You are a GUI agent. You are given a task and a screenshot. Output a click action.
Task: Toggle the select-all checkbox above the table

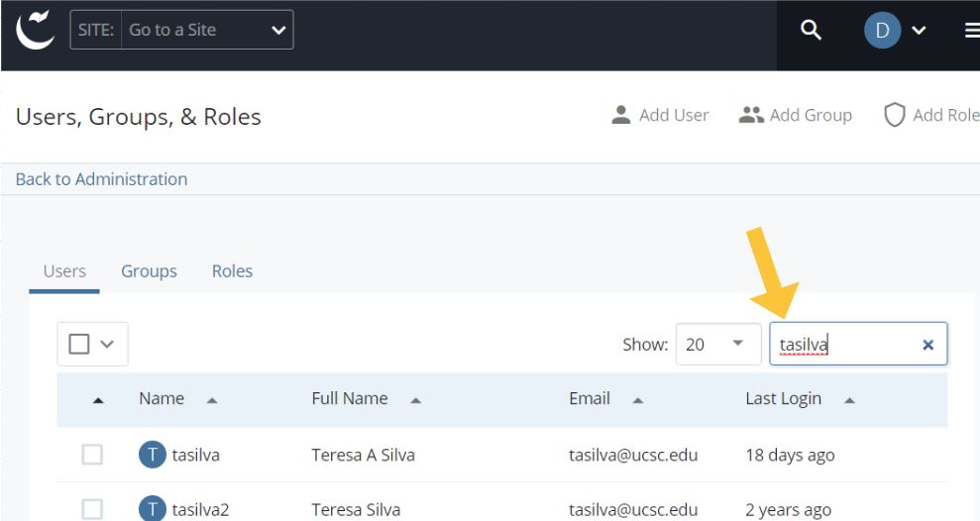click(79, 344)
